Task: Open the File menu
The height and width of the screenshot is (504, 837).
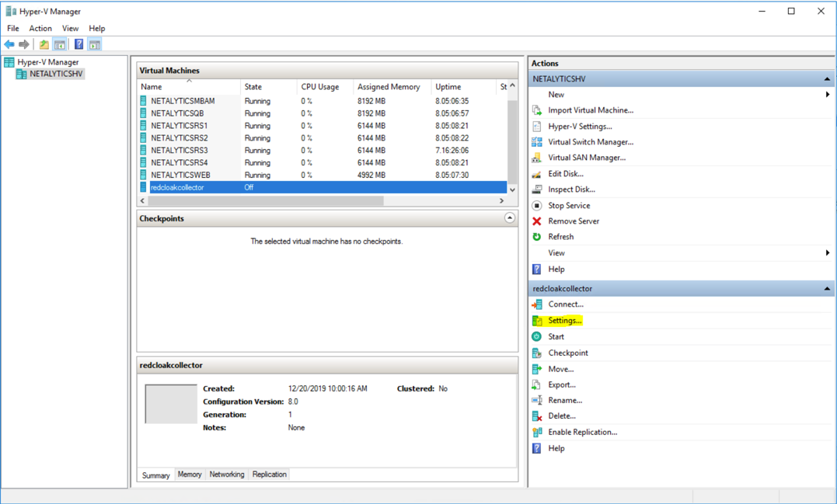Action: [x=12, y=28]
